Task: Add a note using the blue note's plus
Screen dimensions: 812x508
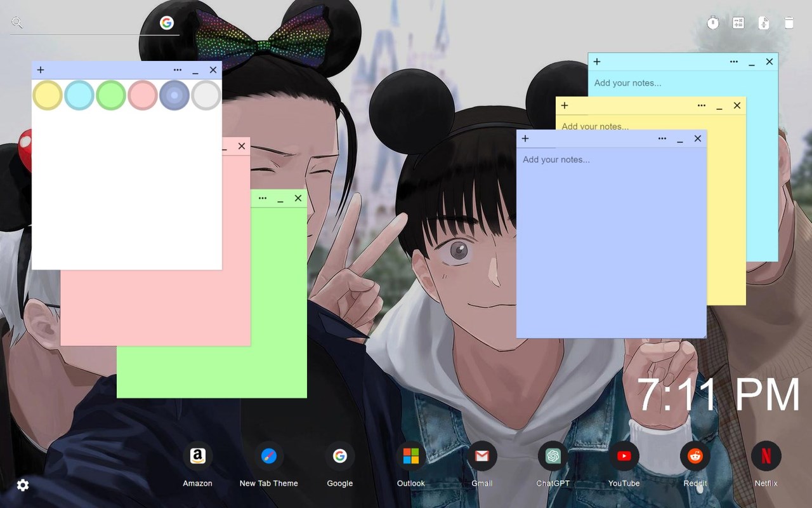Action: [525, 138]
